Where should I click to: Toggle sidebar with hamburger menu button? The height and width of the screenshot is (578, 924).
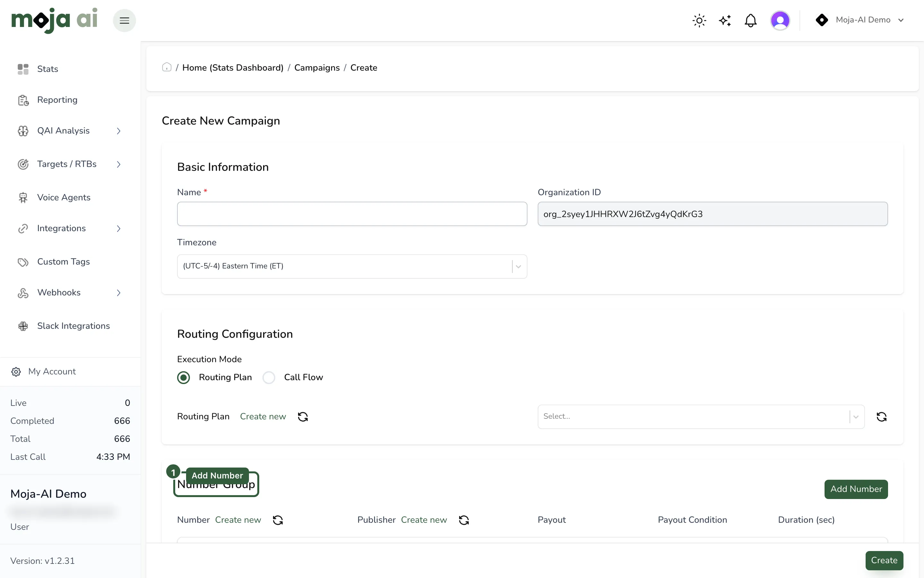[124, 20]
